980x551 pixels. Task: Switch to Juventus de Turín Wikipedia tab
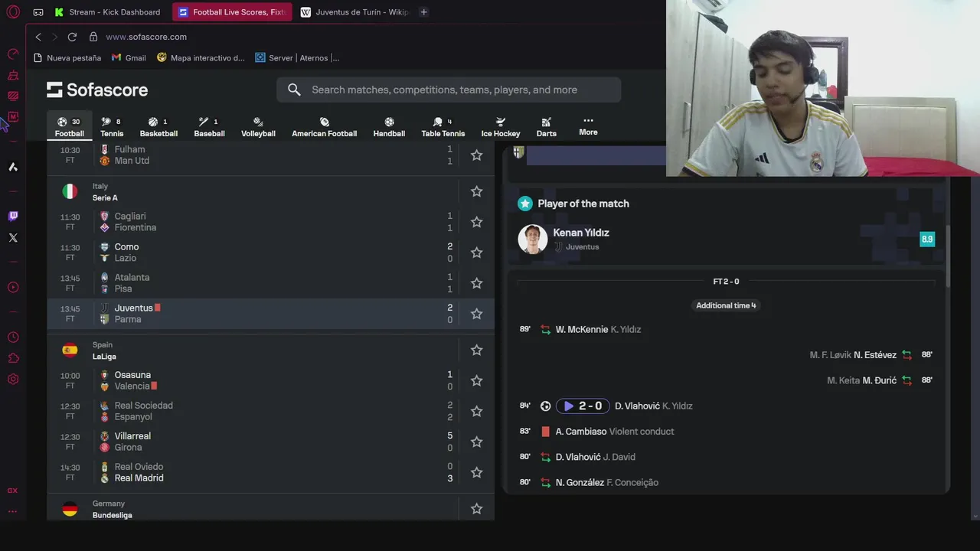[354, 12]
